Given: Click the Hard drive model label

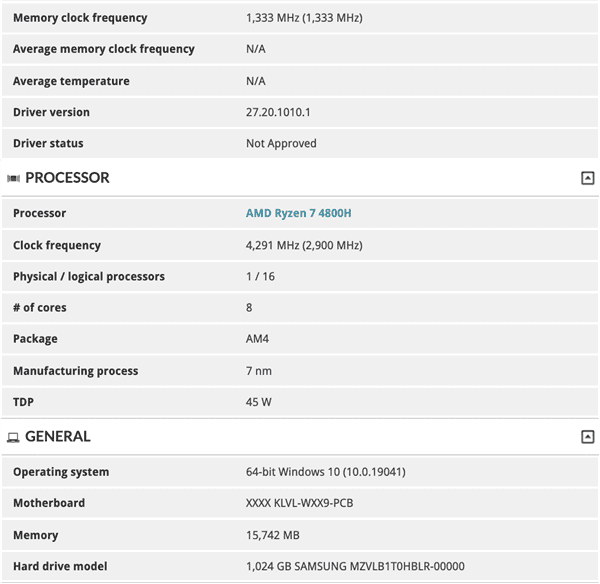Looking at the screenshot, I should [60, 566].
